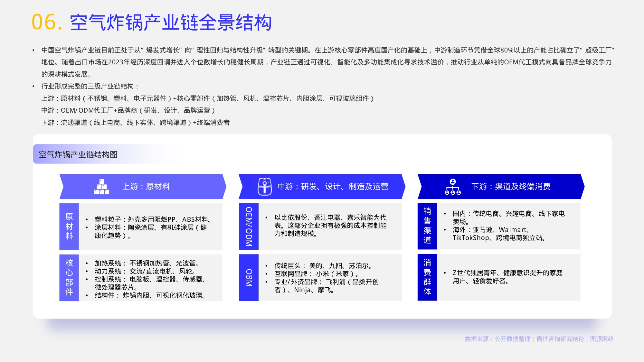Click the 上游：原材料（不锈钢、塑料 description line
644x362 pixels.
(x=208, y=98)
